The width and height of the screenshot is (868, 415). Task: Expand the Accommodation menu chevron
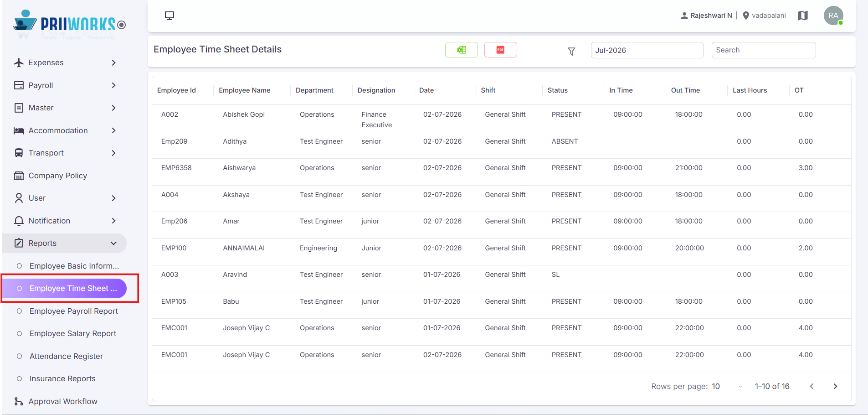pos(113,130)
